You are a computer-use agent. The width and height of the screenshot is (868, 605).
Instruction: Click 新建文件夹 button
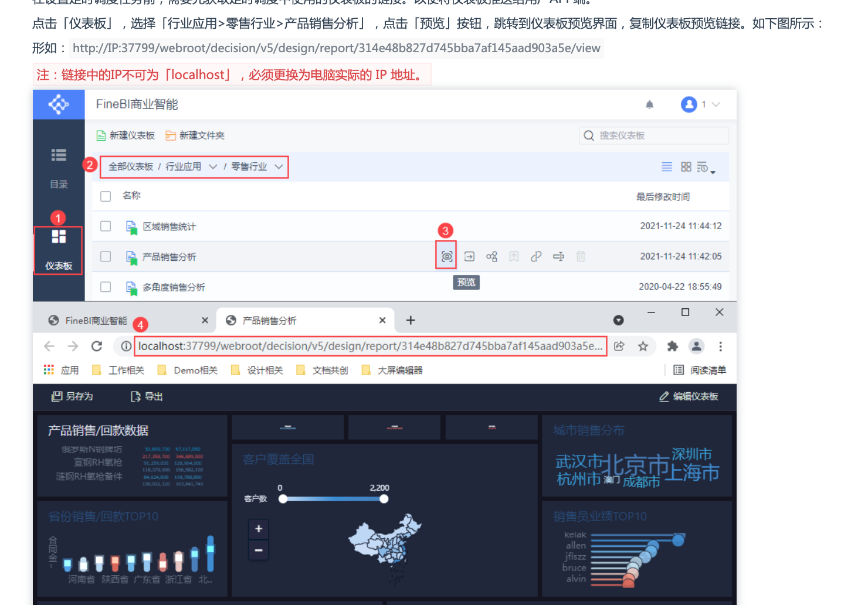(x=195, y=135)
